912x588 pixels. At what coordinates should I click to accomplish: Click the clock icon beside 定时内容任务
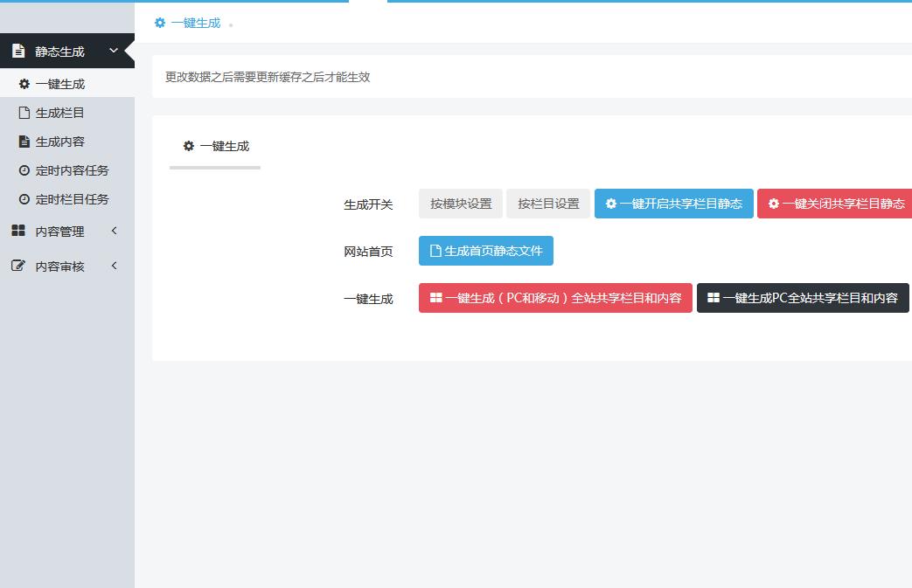click(24, 170)
